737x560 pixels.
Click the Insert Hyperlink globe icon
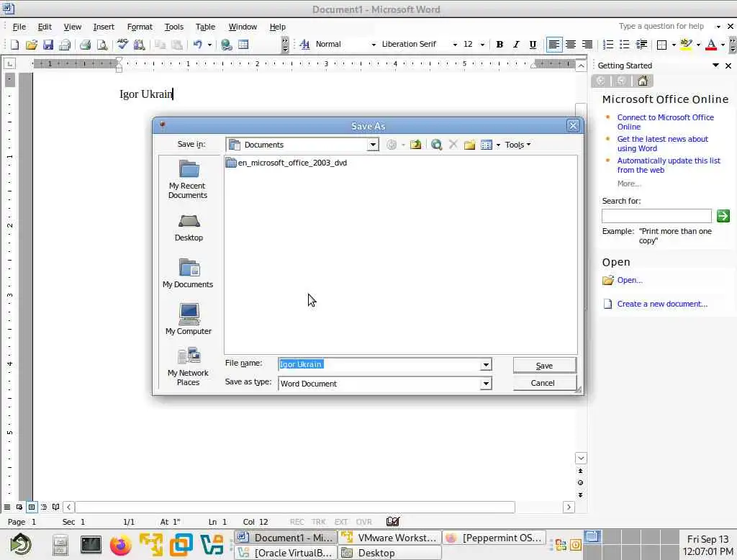pyautogui.click(x=227, y=45)
